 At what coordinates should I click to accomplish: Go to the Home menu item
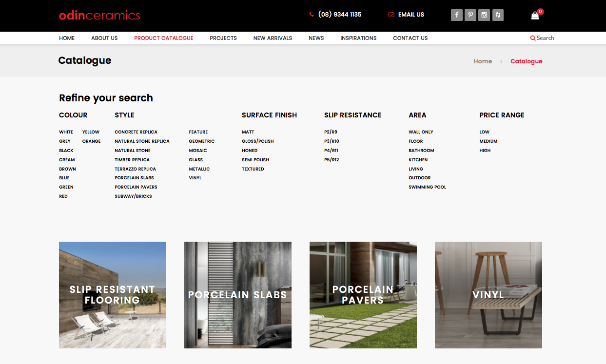[x=67, y=38]
